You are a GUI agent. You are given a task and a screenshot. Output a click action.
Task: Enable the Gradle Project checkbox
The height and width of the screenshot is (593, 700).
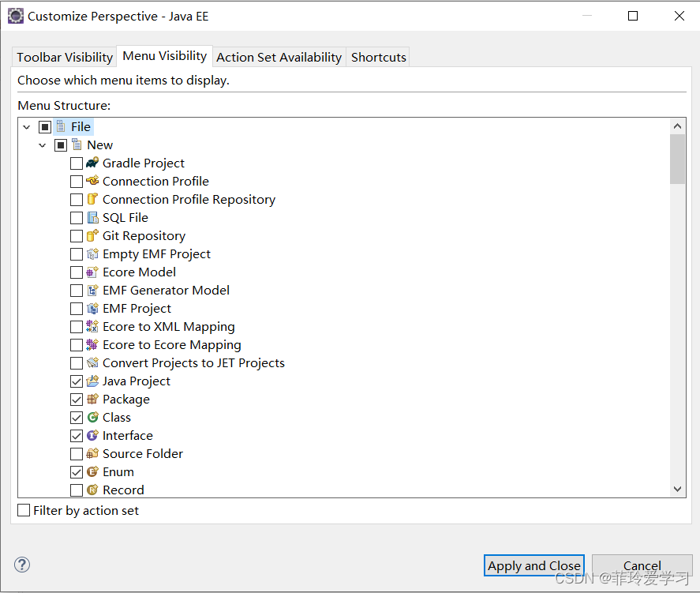(77, 163)
